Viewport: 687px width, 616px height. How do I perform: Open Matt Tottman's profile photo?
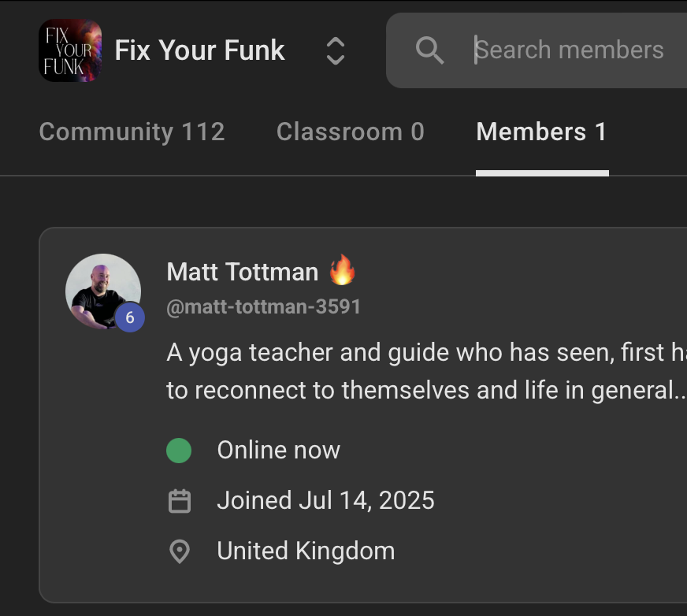coord(102,288)
